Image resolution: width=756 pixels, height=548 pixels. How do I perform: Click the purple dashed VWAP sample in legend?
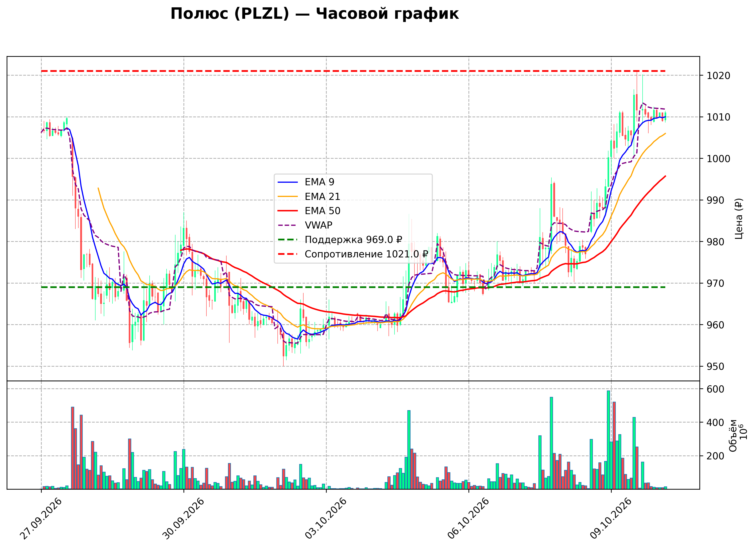288,226
